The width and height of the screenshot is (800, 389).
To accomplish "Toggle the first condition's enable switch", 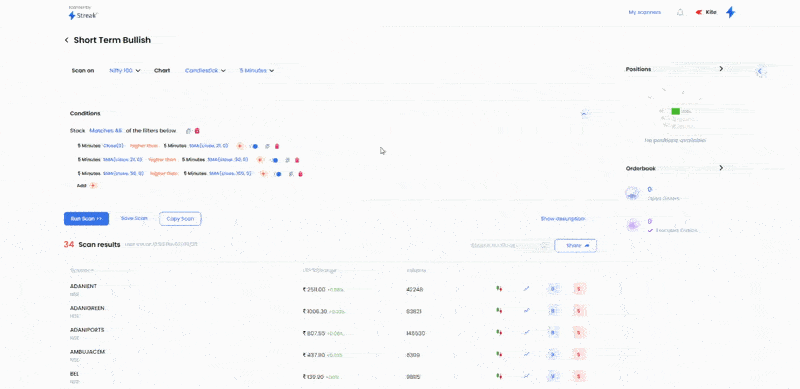I will pyautogui.click(x=253, y=146).
